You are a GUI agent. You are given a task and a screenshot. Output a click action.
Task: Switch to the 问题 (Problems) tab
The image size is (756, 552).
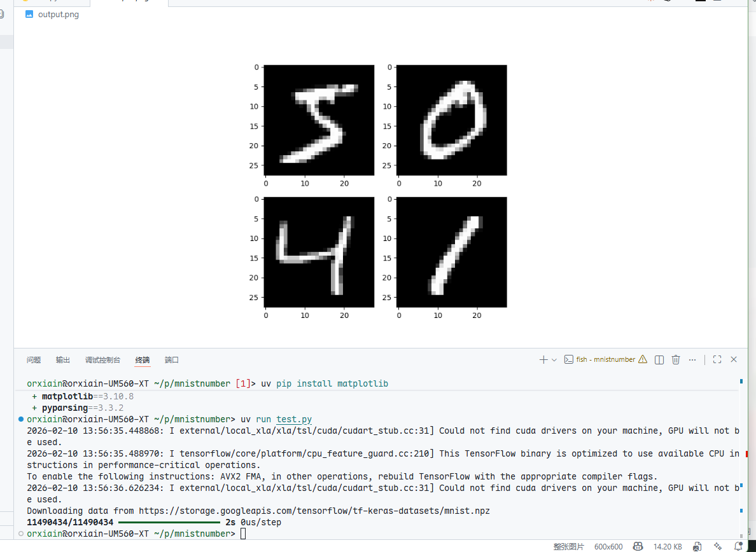coord(34,360)
